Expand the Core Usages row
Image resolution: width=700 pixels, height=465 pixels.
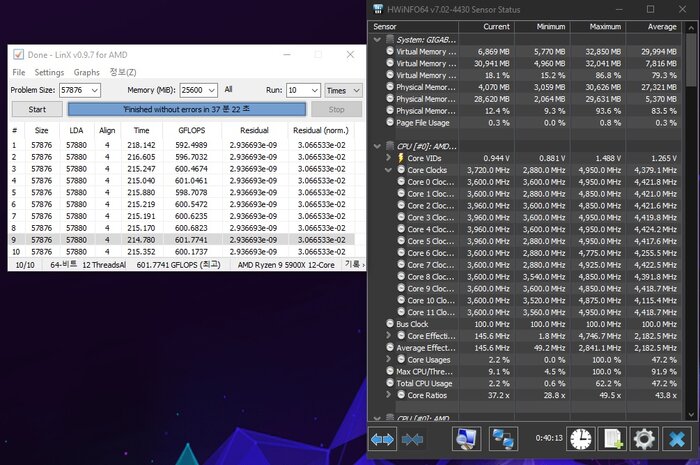pos(388,359)
